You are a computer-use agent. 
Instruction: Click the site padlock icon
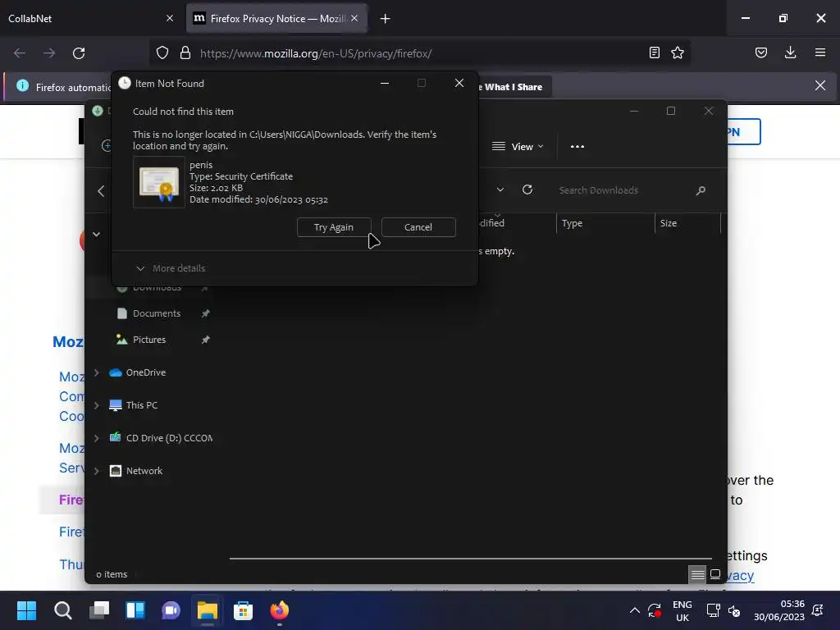pyautogui.click(x=185, y=53)
